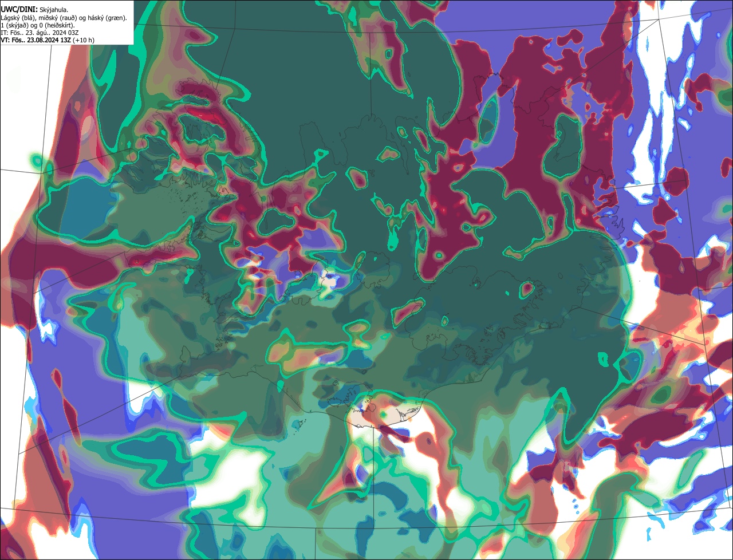Click the 'Lágský (blá)' legend text
Viewport: 733px width, 560px height.
click(18, 18)
